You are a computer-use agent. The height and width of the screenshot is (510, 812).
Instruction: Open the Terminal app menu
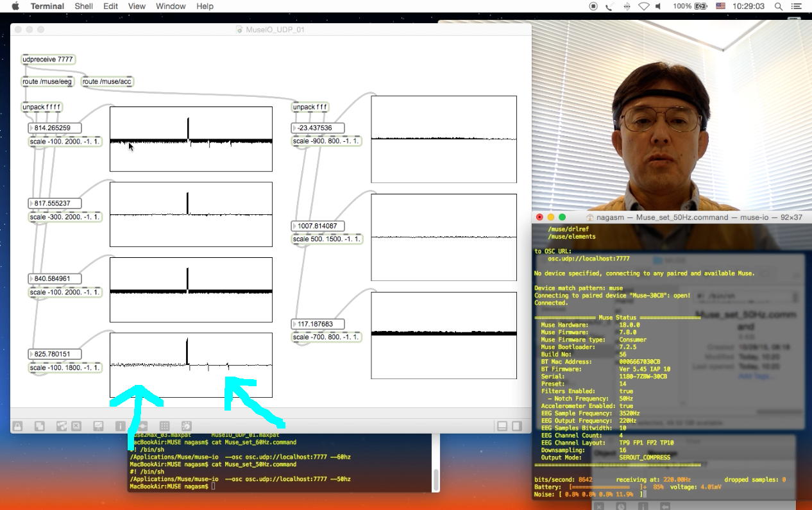[x=47, y=6]
